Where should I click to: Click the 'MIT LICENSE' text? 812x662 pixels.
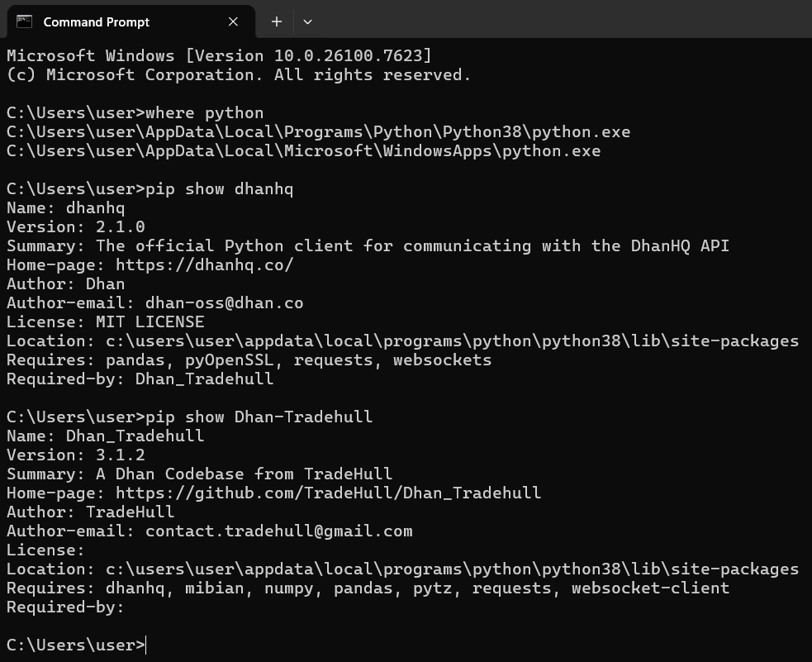point(150,321)
